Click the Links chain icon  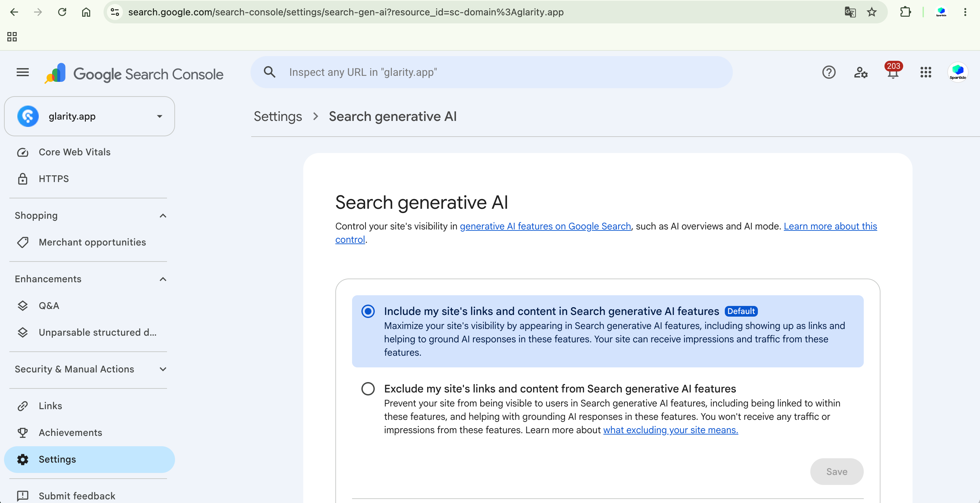tap(23, 406)
